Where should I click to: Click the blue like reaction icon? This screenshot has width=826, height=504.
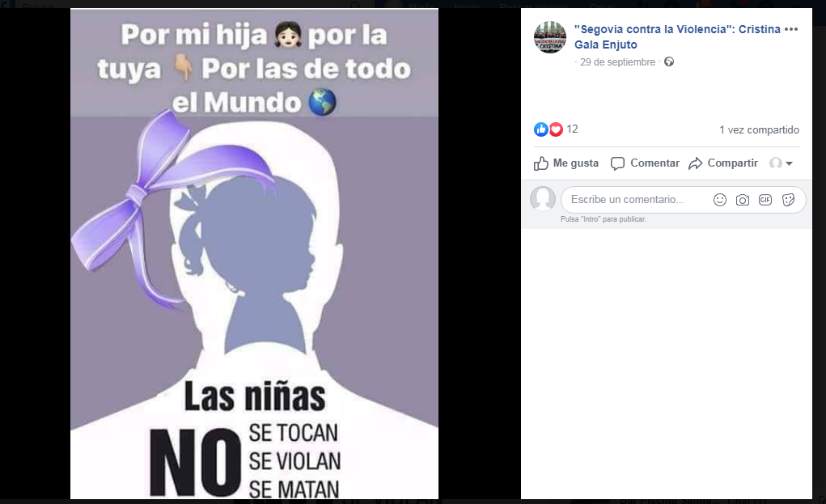point(541,129)
